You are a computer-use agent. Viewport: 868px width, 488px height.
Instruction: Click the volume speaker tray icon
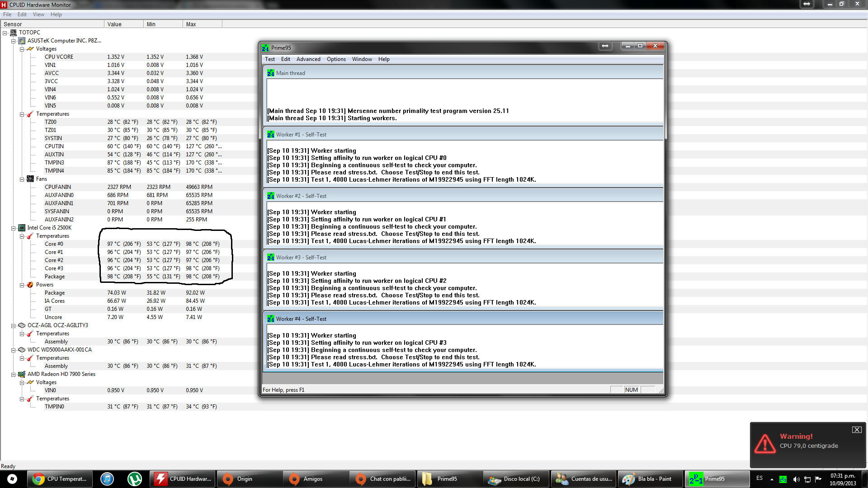click(x=796, y=479)
